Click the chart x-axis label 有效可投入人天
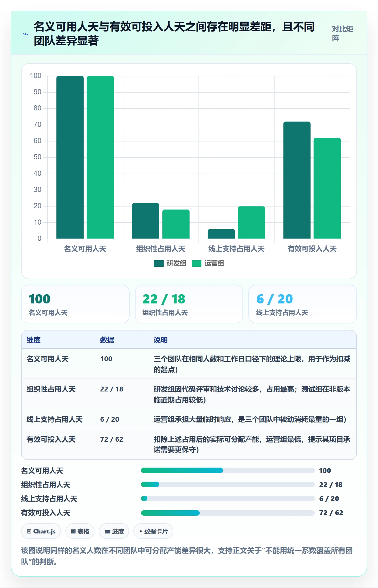 pyautogui.click(x=312, y=249)
